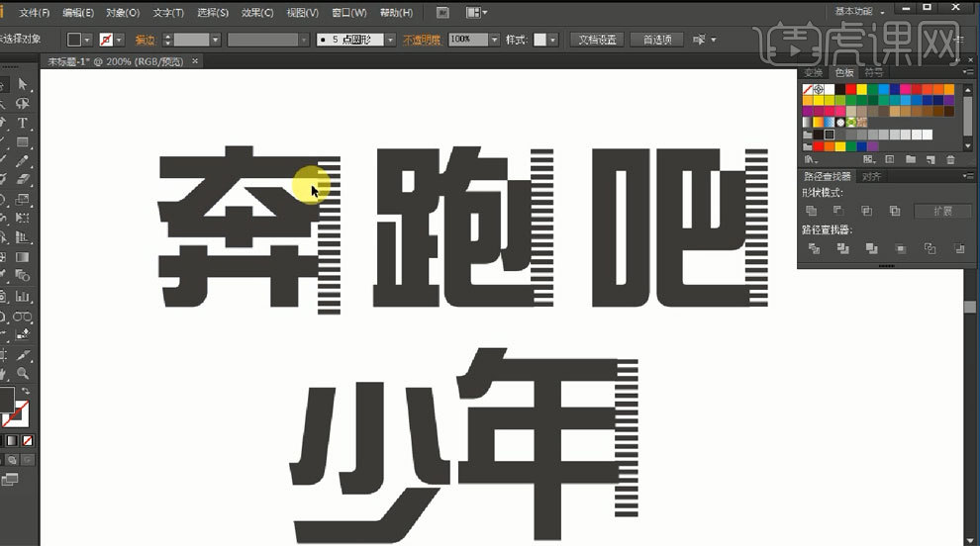This screenshot has height=546, width=980.
Task: Activate the fill color box in toolbox
Action: (6, 400)
